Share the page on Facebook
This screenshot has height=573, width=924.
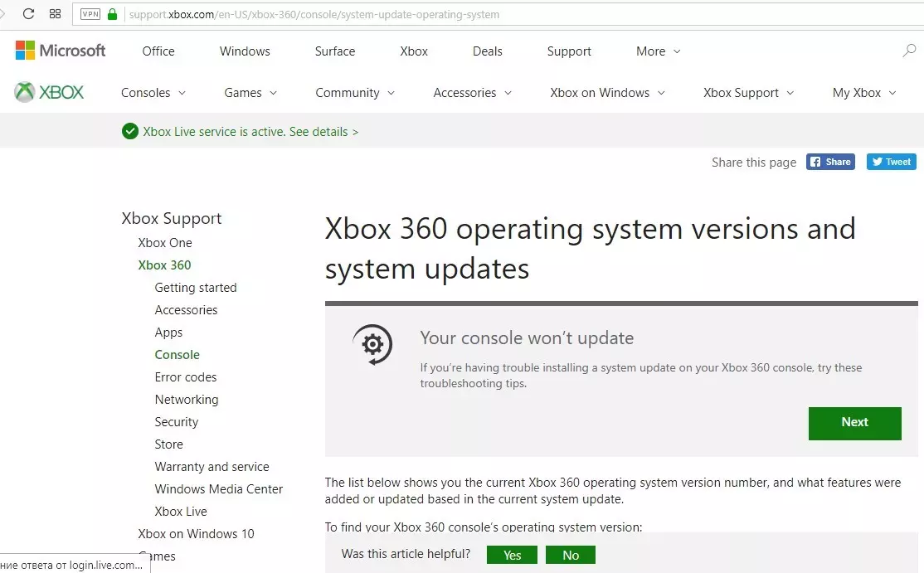830,162
